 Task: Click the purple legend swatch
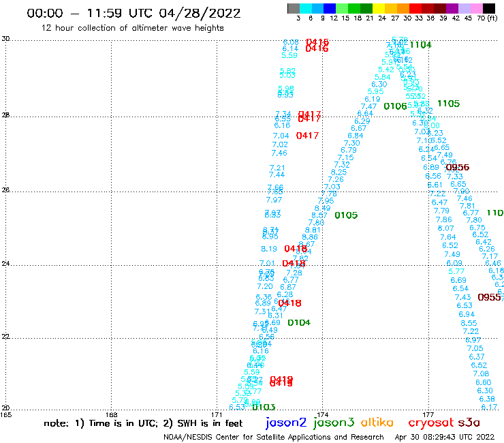[x=452, y=8]
